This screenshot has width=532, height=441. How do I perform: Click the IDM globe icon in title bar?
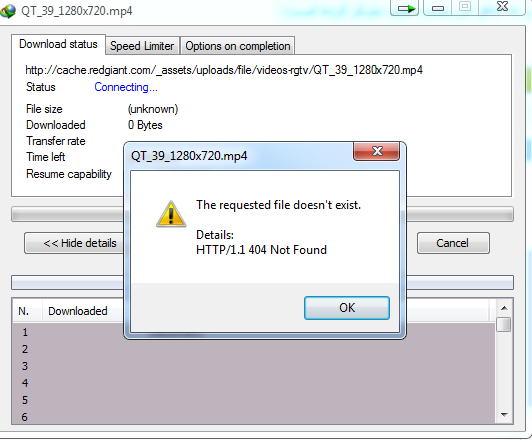coord(8,10)
